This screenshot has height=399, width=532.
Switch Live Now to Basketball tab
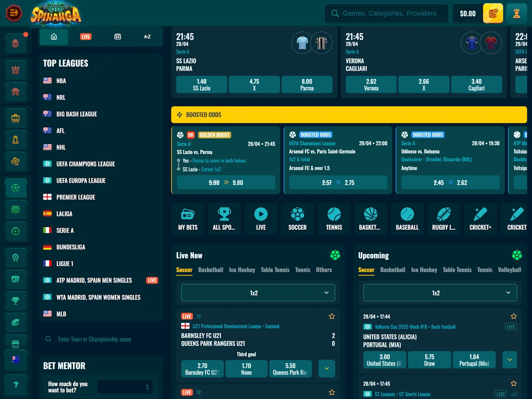(211, 270)
